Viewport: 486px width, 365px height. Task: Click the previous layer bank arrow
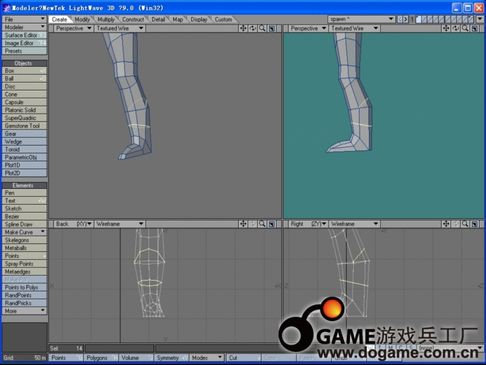[x=400, y=19]
